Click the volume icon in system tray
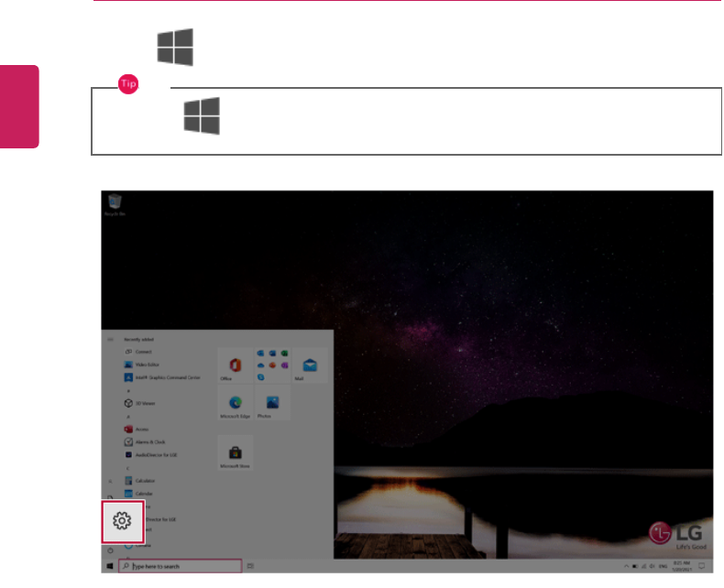724x588 pixels. 652,566
